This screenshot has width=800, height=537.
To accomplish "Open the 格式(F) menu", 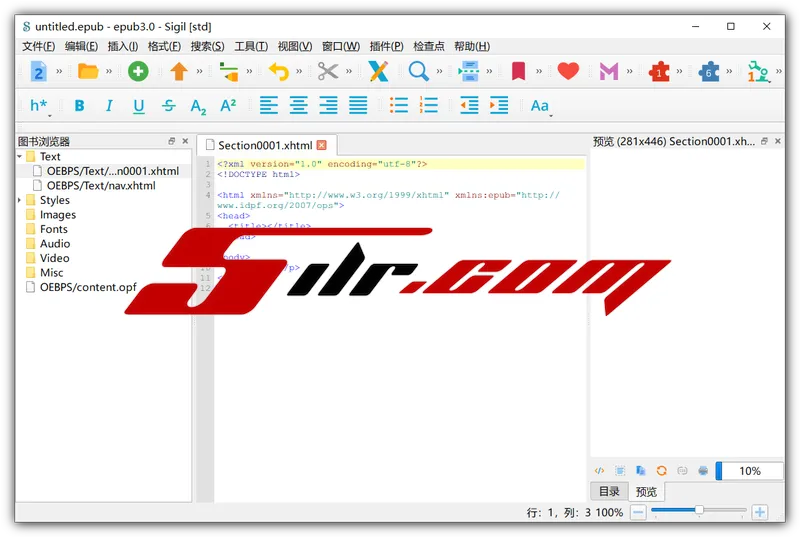I will pos(164,46).
